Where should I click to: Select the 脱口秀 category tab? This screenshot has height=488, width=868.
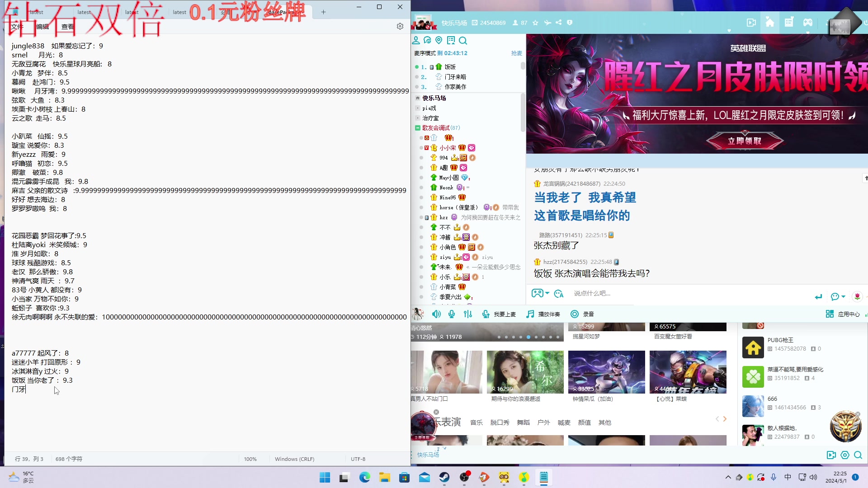[500, 422]
